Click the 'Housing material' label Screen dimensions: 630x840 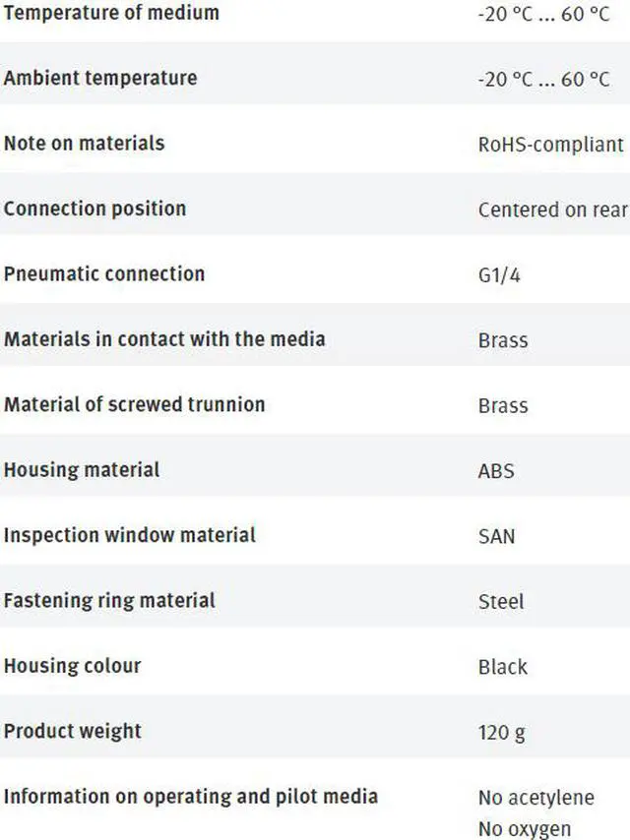click(82, 469)
